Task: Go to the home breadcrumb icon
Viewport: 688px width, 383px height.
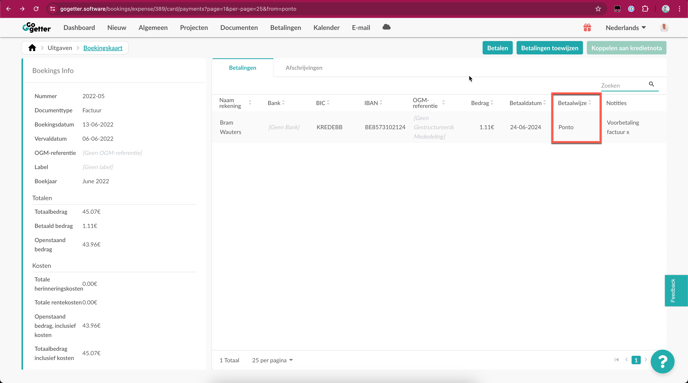Action: pyautogui.click(x=32, y=48)
